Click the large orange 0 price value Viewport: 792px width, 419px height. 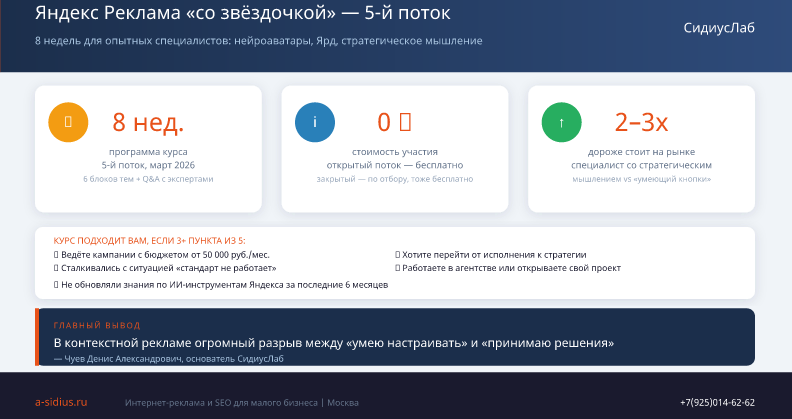[x=394, y=122]
